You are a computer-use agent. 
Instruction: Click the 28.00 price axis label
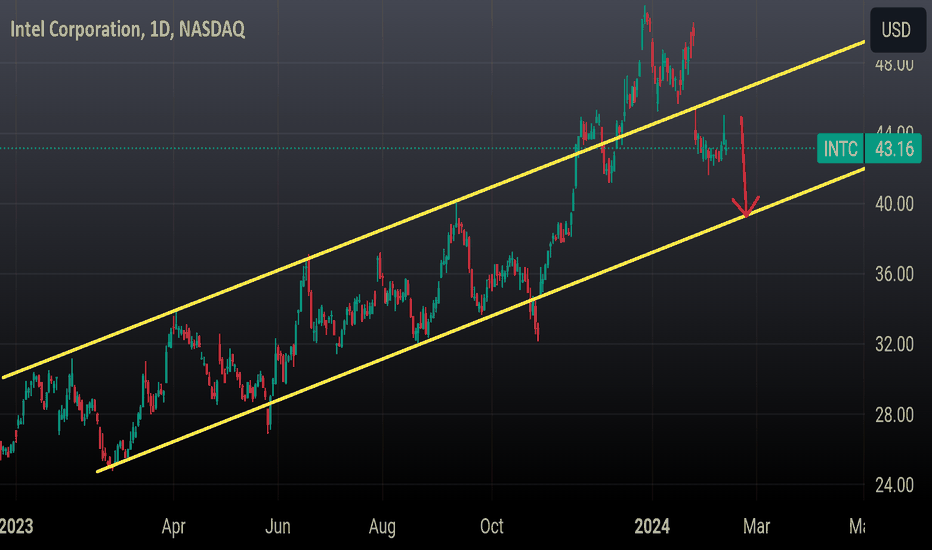(x=894, y=415)
